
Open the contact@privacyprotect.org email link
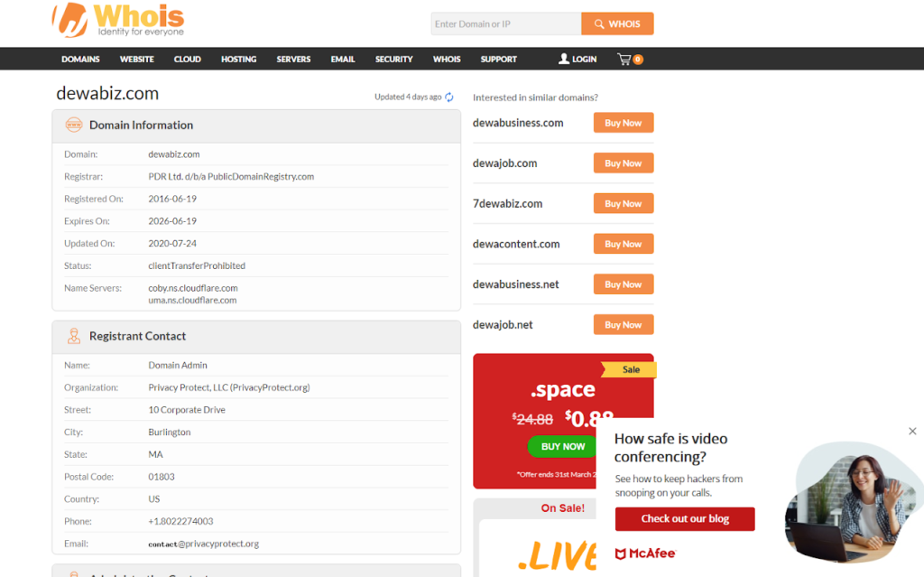click(x=204, y=544)
